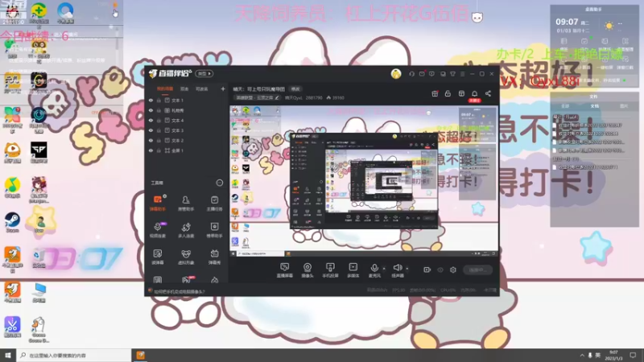Open the star-box ranking helper tool

tap(214, 230)
